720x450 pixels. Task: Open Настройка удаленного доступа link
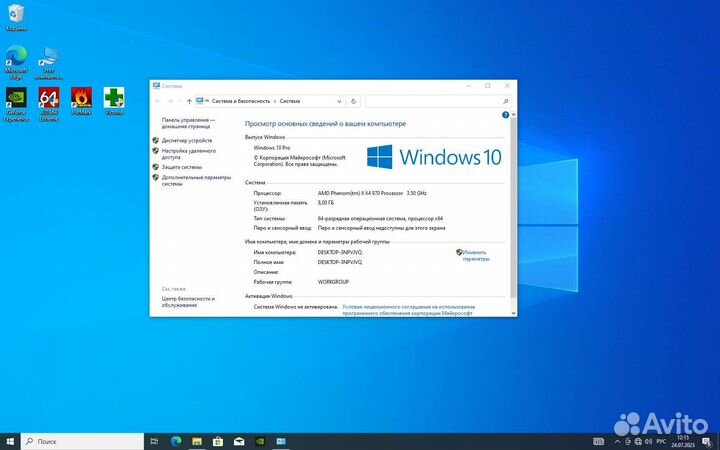point(189,154)
